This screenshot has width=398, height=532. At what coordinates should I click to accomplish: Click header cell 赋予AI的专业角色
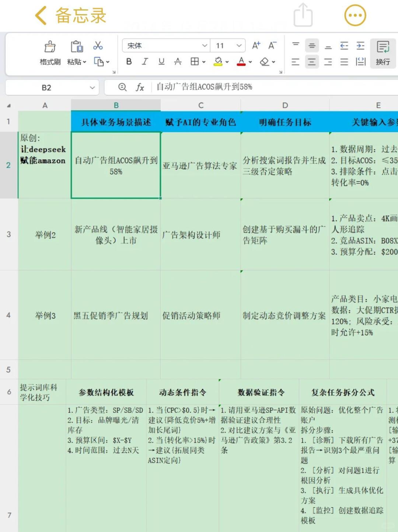click(x=201, y=122)
